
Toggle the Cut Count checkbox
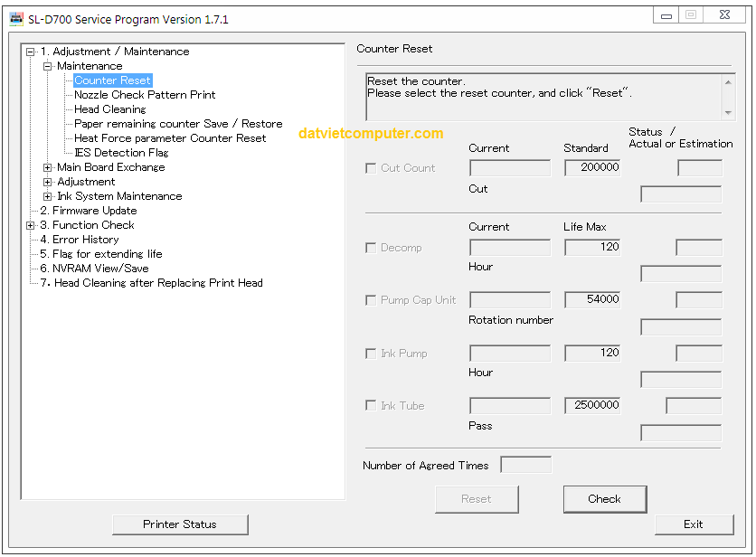click(x=371, y=168)
